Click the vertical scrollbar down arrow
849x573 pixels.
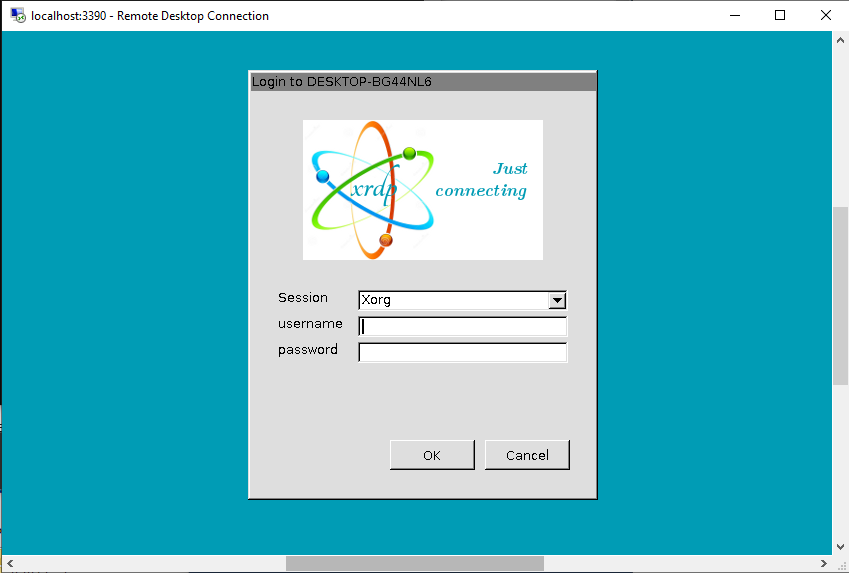[x=840, y=546]
